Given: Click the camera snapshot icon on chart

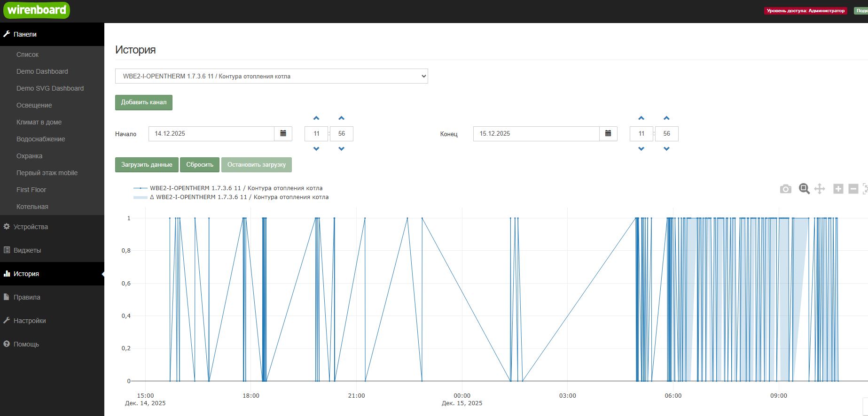Looking at the screenshot, I should coord(785,189).
